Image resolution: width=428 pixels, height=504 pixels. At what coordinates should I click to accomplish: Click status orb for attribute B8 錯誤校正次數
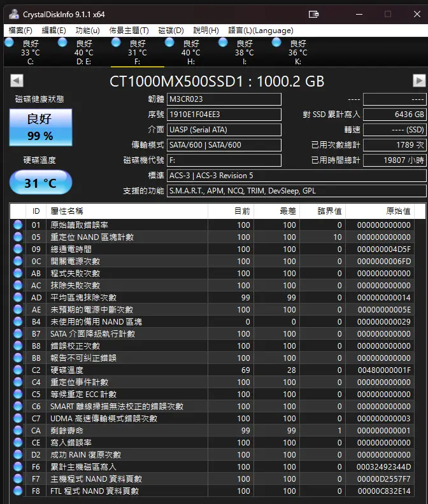point(18,346)
